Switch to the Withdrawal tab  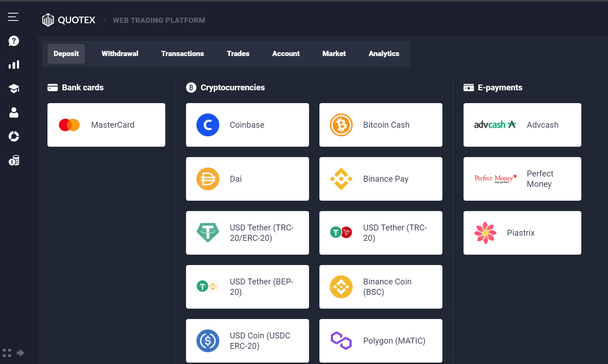(120, 54)
